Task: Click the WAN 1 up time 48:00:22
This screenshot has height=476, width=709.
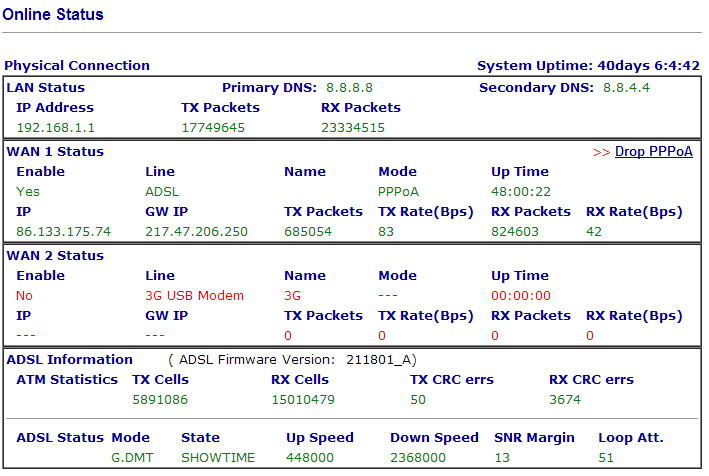Action: [x=521, y=192]
